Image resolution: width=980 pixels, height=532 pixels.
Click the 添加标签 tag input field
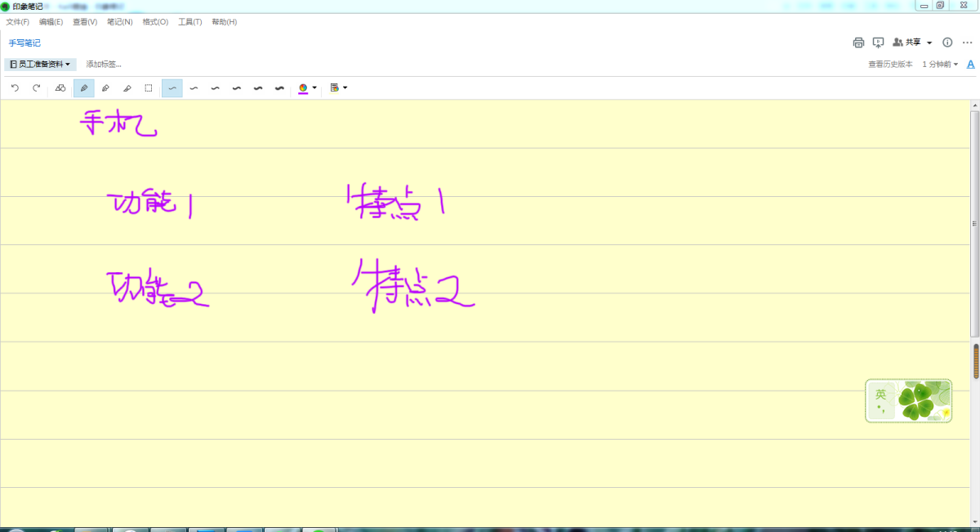[x=104, y=64]
